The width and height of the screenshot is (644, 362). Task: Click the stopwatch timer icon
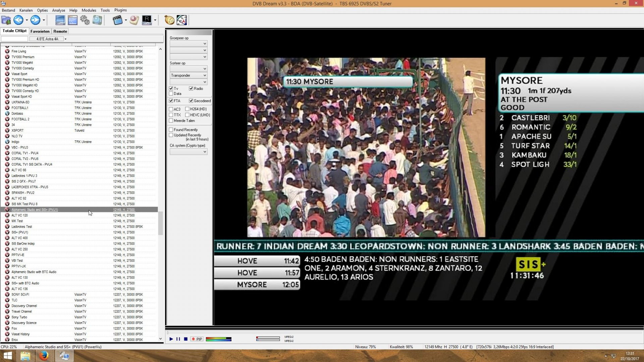click(x=169, y=20)
